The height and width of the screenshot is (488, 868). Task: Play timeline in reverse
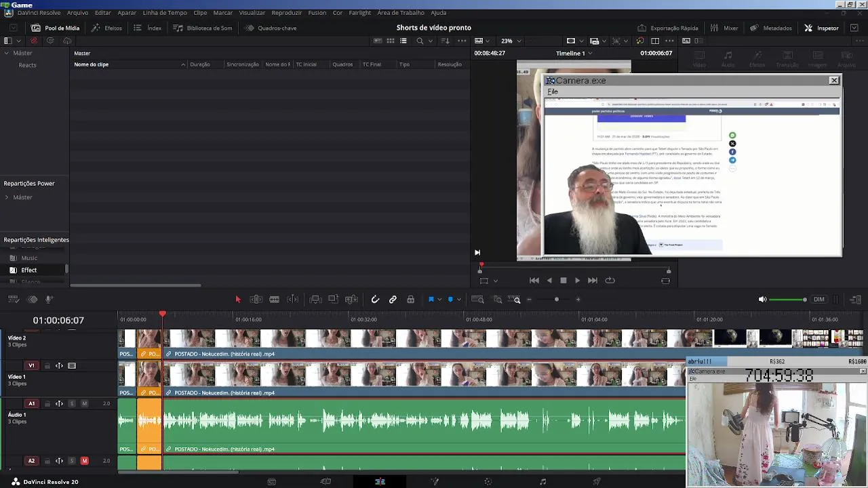pyautogui.click(x=549, y=281)
